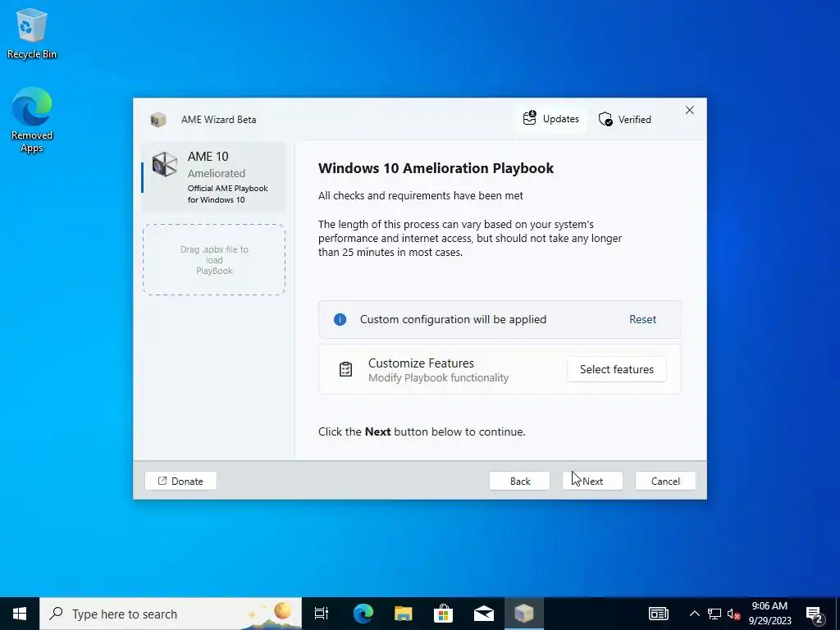The image size is (840, 630).
Task: Click 'Official AME Playbook for Windows 10' text
Action: 228,194
